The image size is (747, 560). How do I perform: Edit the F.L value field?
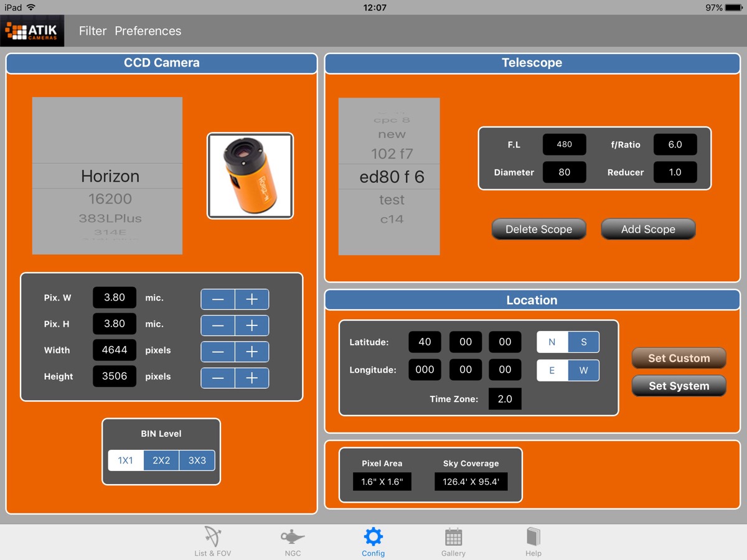pyautogui.click(x=564, y=144)
